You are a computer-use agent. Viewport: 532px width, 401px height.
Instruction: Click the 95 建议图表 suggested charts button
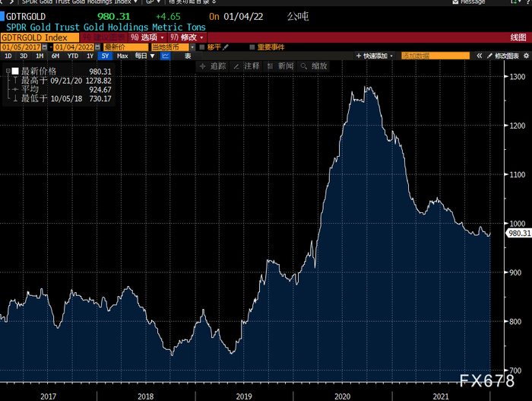pyautogui.click(x=104, y=37)
